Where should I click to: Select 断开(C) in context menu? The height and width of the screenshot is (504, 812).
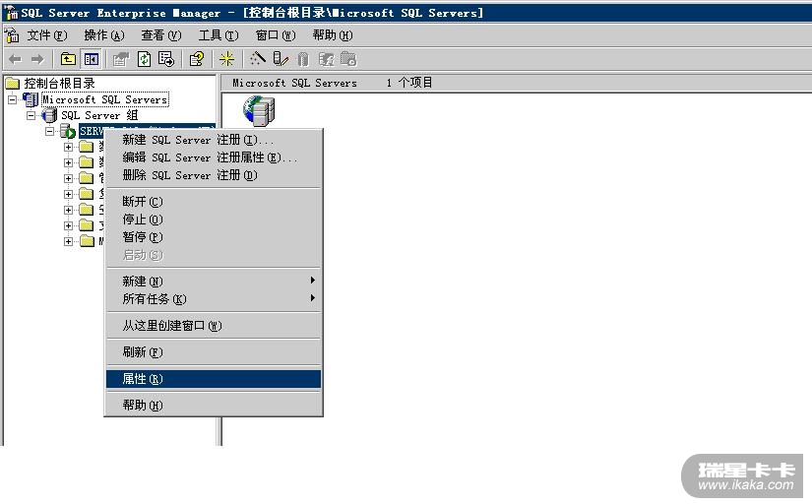[214, 202]
